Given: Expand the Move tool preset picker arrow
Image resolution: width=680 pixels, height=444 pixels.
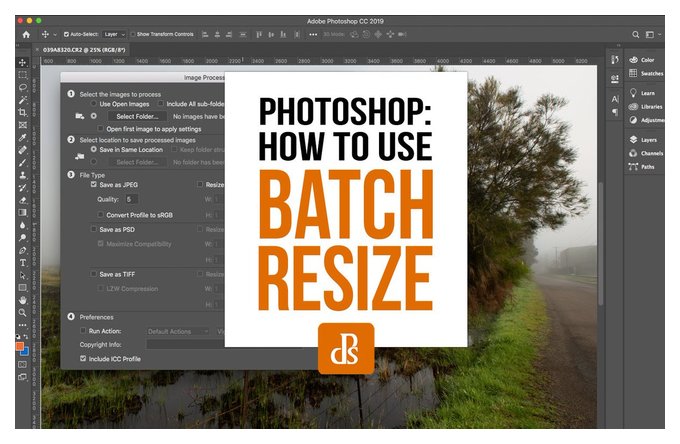Looking at the screenshot, I should 55,34.
